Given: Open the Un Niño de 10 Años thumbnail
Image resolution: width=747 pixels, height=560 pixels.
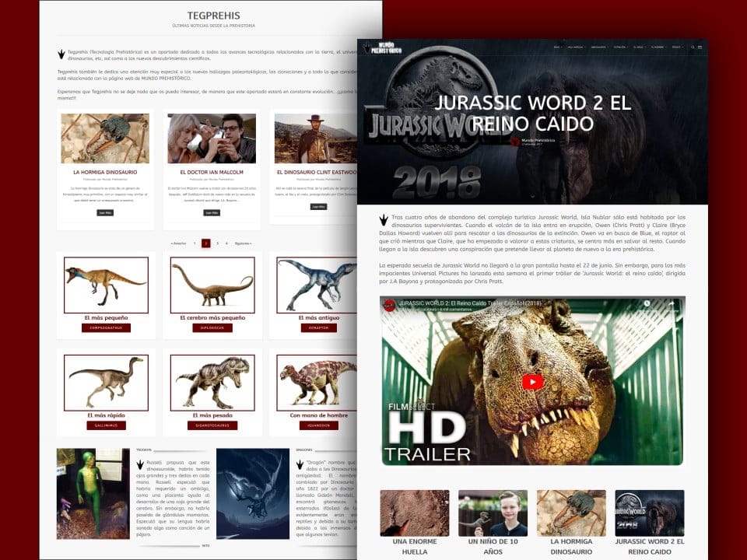Looking at the screenshot, I should coord(493,513).
